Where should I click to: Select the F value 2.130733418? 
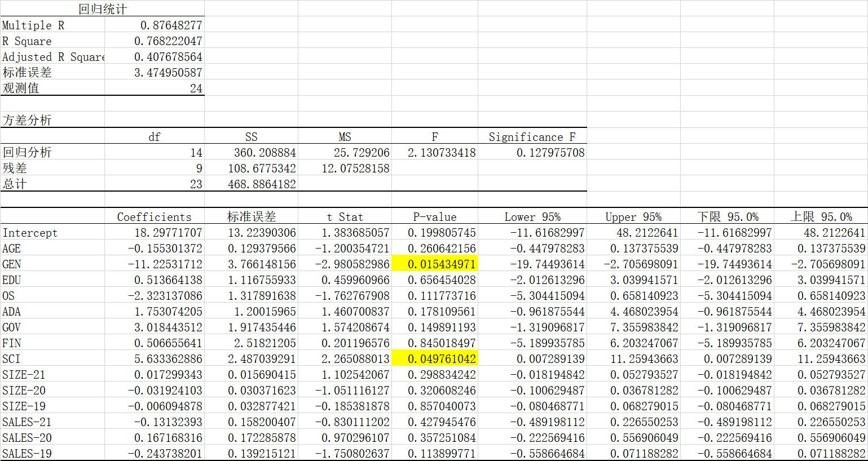pos(435,153)
